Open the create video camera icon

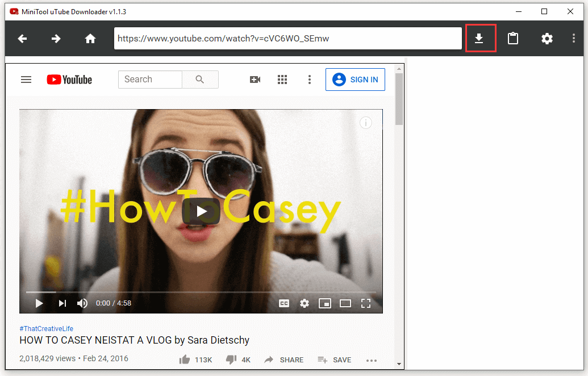click(x=255, y=80)
